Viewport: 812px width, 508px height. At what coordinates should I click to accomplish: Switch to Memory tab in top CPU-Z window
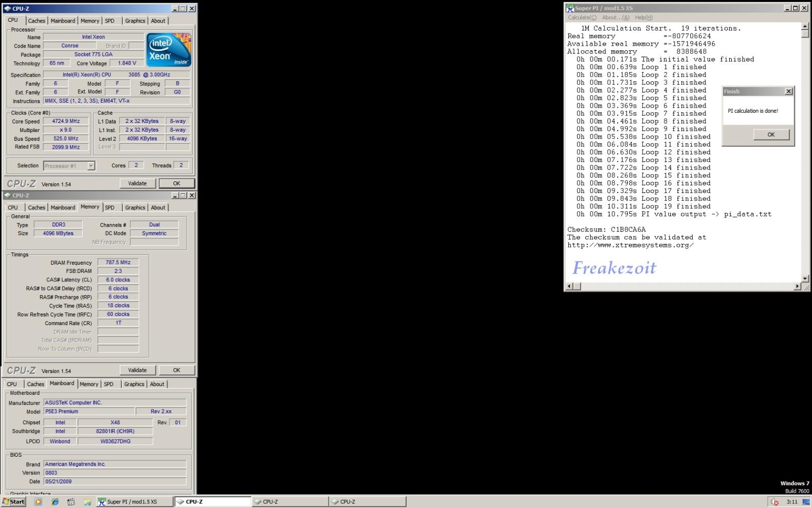[x=90, y=21]
